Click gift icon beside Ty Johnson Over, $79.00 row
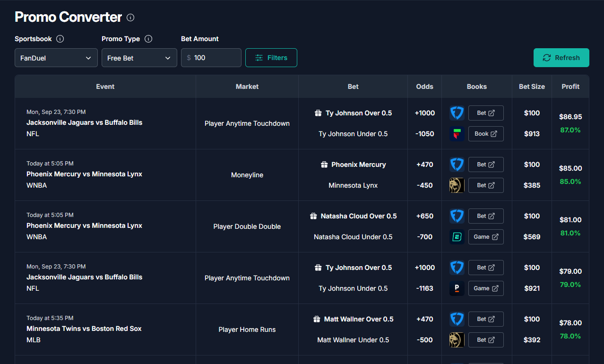Image resolution: width=604 pixels, height=364 pixels. [x=319, y=268]
